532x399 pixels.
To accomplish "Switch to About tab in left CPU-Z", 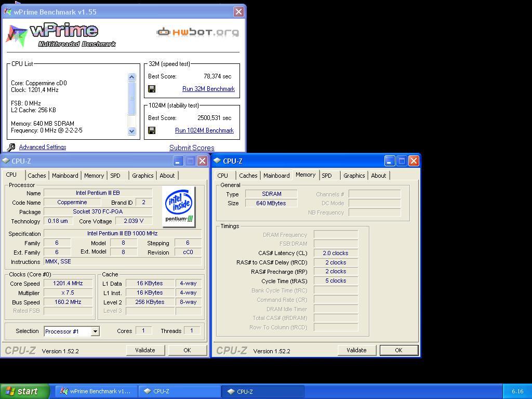I will click(x=167, y=176).
